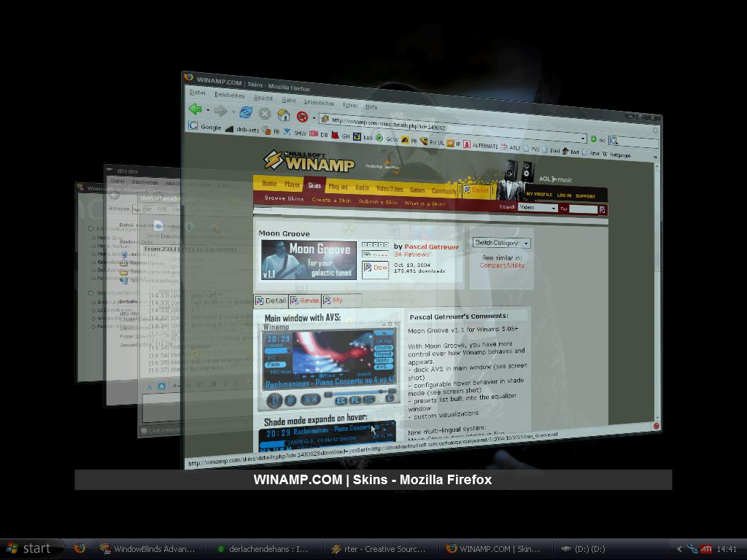
Task: Open the Lesezeichen menu
Action: 320,102
